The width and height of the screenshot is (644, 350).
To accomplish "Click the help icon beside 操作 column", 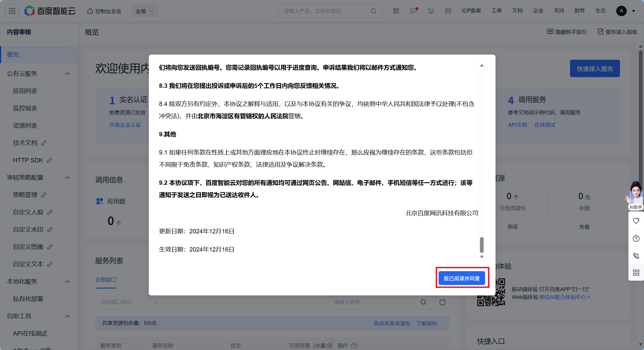I will click(x=354, y=345).
